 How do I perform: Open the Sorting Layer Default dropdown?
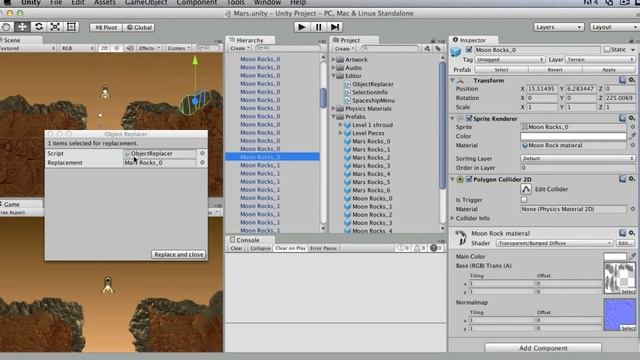coord(578,158)
